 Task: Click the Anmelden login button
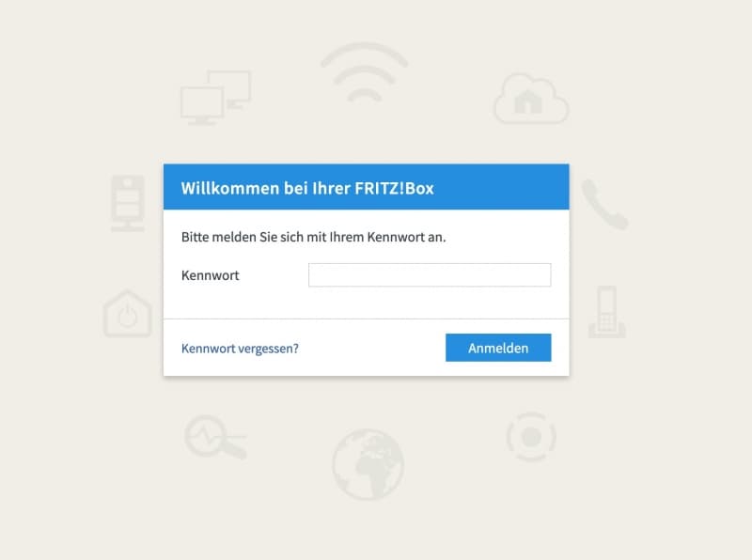[498, 348]
